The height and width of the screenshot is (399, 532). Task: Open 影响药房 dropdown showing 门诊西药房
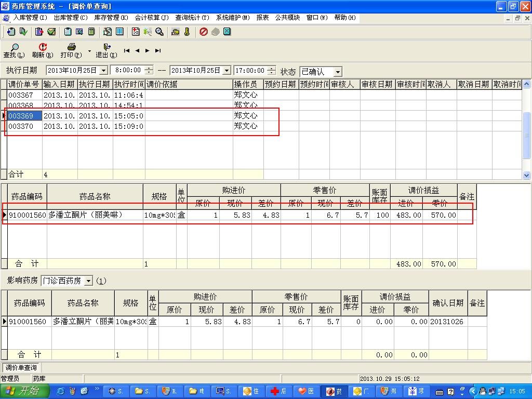[x=88, y=281]
